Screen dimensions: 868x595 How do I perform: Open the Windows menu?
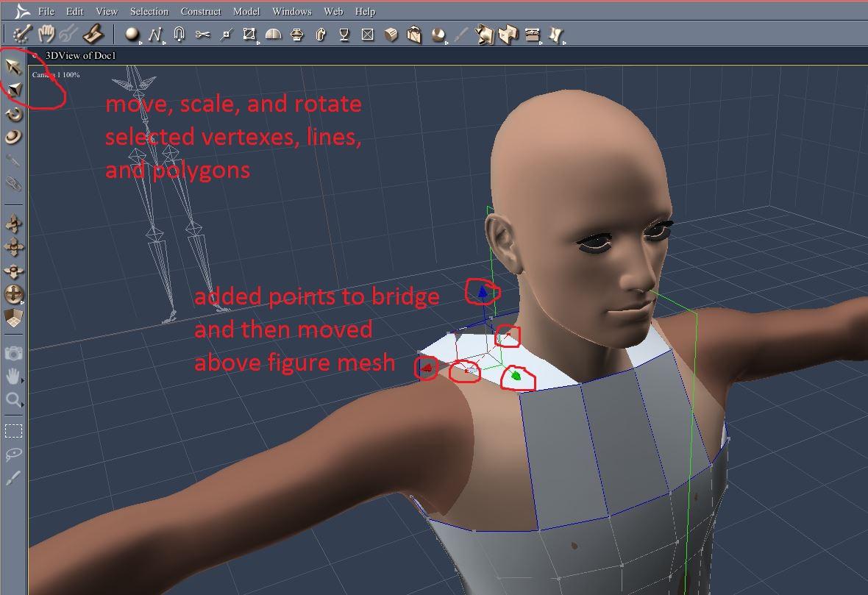pos(292,11)
